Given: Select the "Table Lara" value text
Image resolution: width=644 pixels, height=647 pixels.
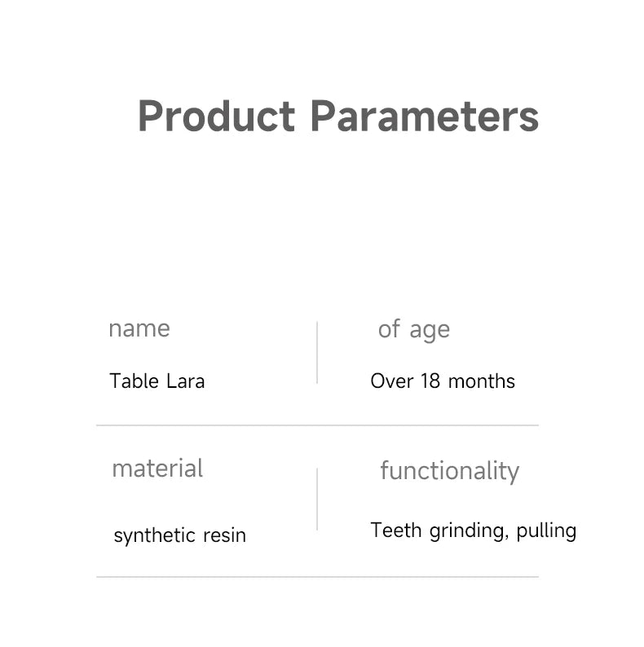Looking at the screenshot, I should [157, 381].
